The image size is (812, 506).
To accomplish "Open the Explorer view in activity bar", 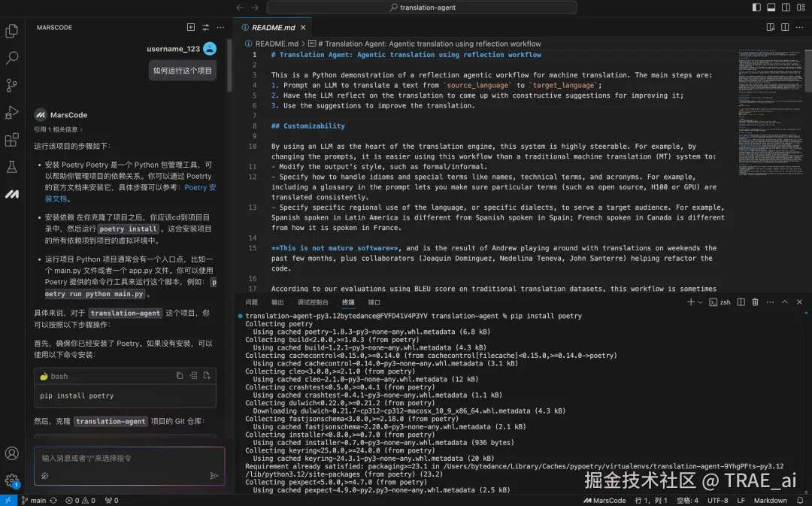I will [x=11, y=31].
